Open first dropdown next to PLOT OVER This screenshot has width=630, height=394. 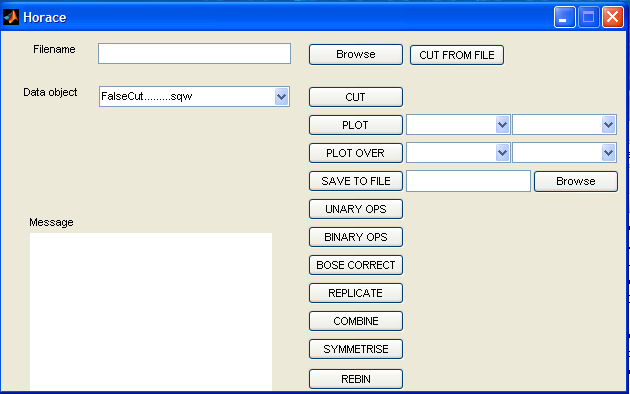point(458,153)
